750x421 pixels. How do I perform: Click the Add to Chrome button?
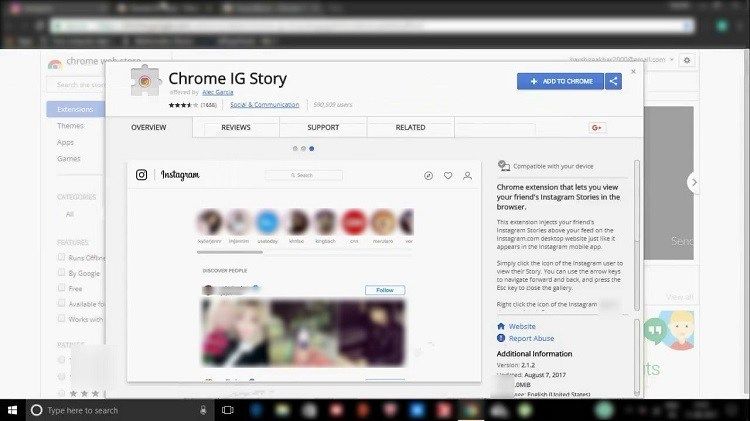point(560,81)
